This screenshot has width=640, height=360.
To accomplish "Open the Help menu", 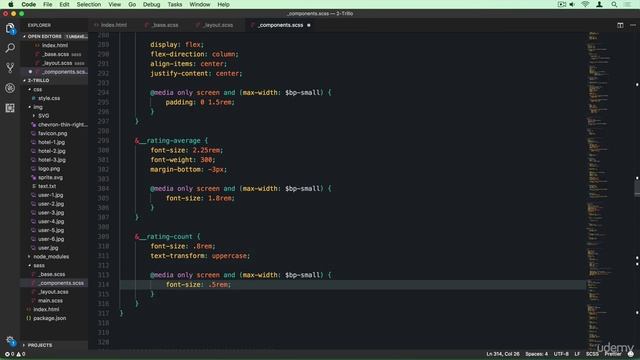I will click(x=223, y=4).
